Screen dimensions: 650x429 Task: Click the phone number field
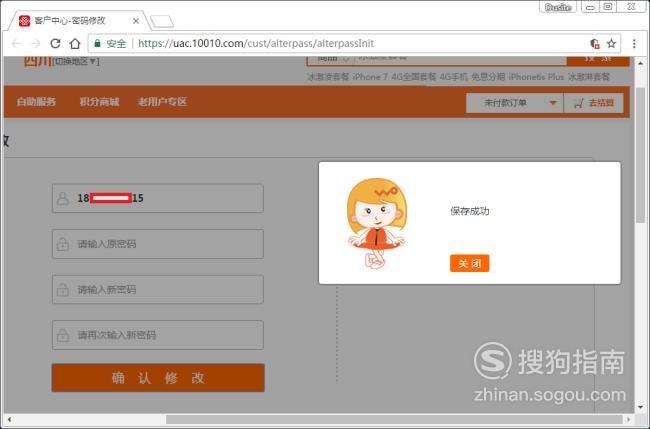tap(158, 198)
